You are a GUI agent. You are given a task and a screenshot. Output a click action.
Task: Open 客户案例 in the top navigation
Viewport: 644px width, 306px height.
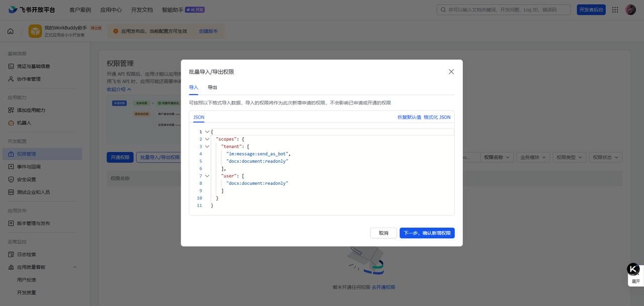pyautogui.click(x=80, y=10)
